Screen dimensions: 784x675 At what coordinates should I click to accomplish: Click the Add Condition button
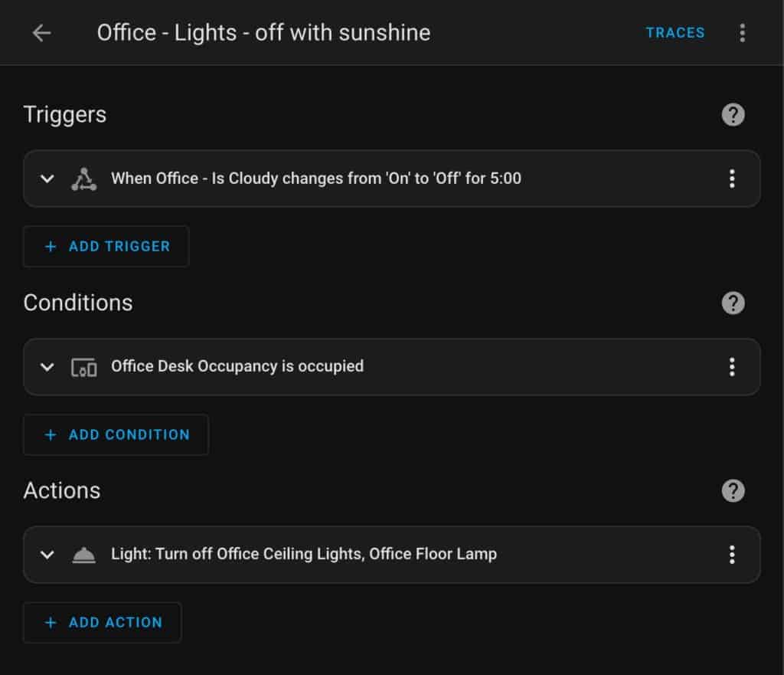click(116, 434)
